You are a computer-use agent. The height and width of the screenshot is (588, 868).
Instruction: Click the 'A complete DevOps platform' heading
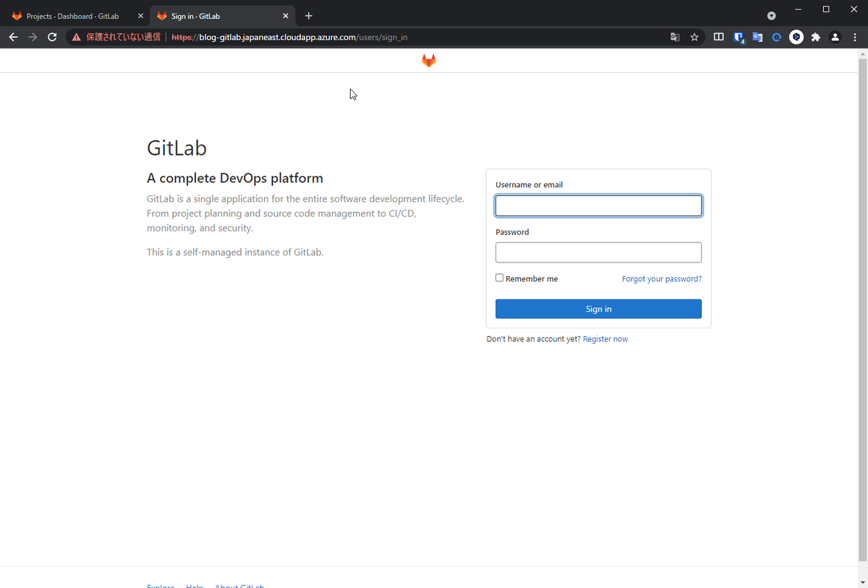[x=235, y=178]
